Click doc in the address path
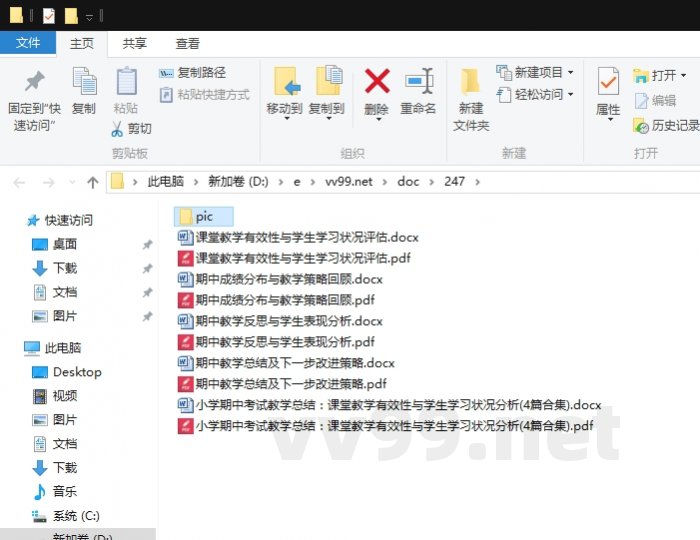This screenshot has height=540, width=700. tap(408, 182)
